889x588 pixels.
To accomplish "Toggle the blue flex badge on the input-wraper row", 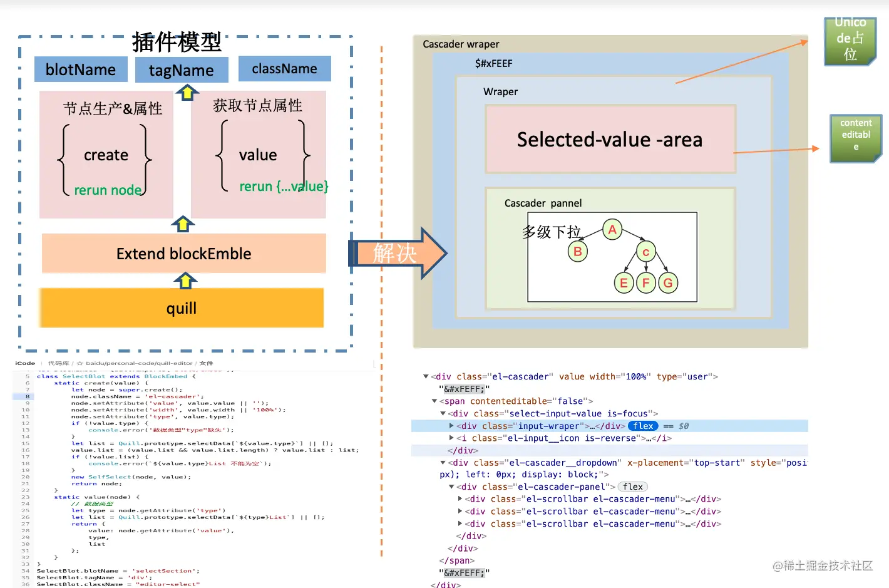I will [643, 426].
